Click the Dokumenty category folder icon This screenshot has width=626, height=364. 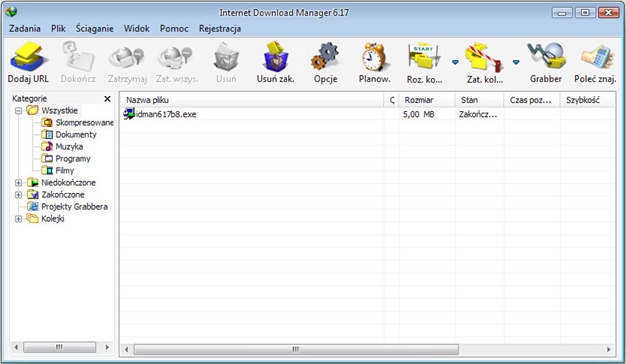(47, 135)
